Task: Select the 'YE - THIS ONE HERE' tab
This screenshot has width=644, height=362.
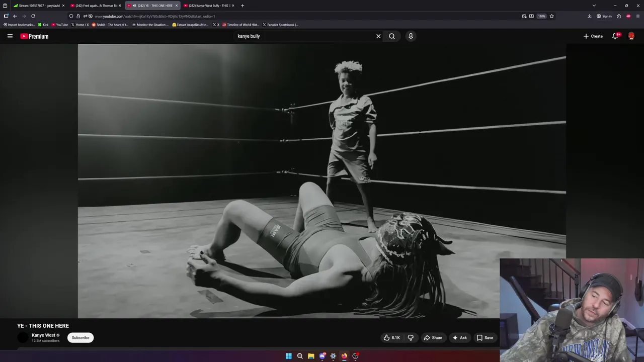Action: 152,6
